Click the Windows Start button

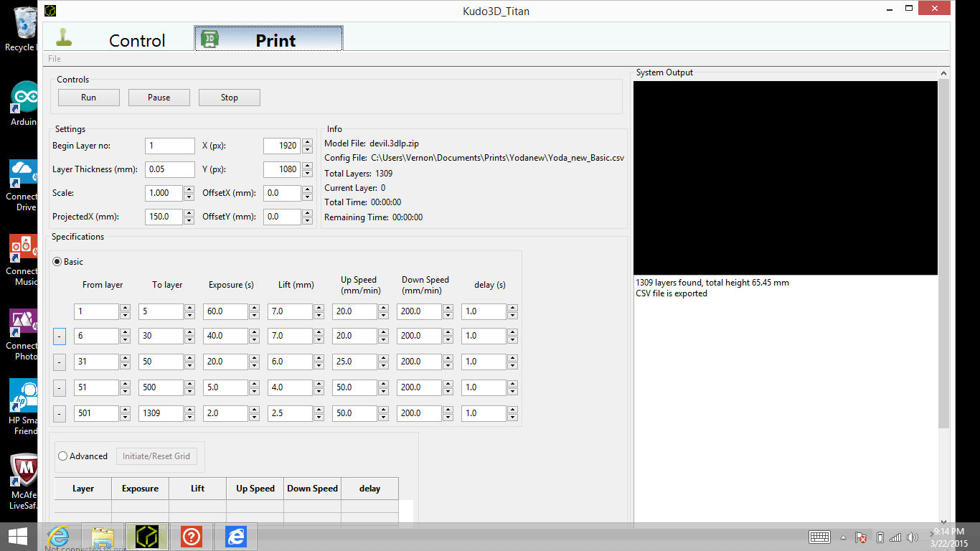(x=17, y=536)
